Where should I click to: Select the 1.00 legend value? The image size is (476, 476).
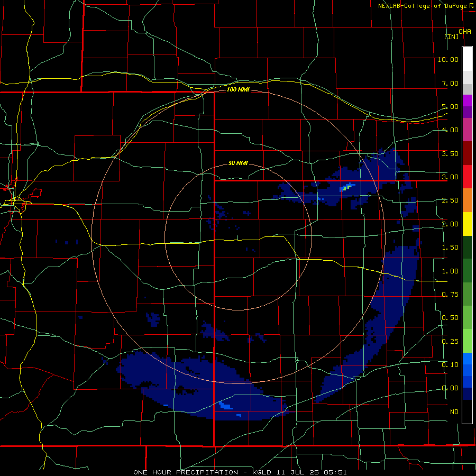[450, 271]
